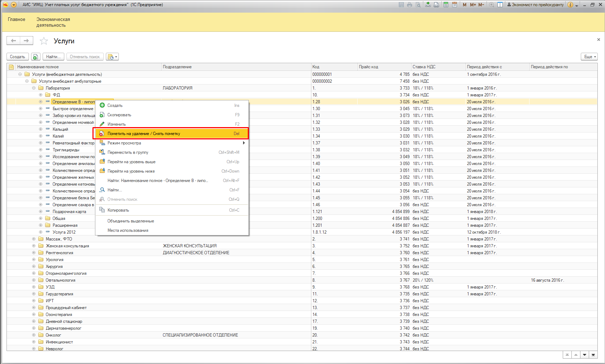Jump to end of list arrow
The image size is (605, 364).
(x=593, y=355)
